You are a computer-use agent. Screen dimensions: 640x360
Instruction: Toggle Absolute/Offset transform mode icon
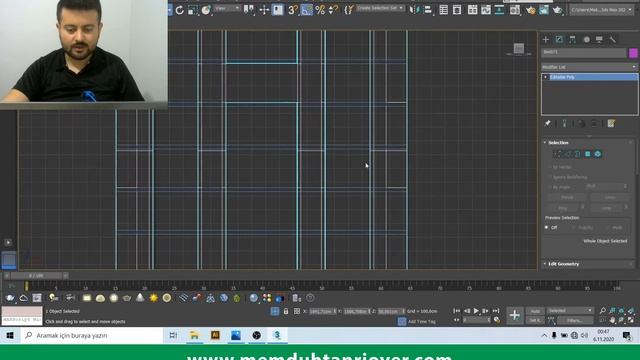[x=297, y=311]
